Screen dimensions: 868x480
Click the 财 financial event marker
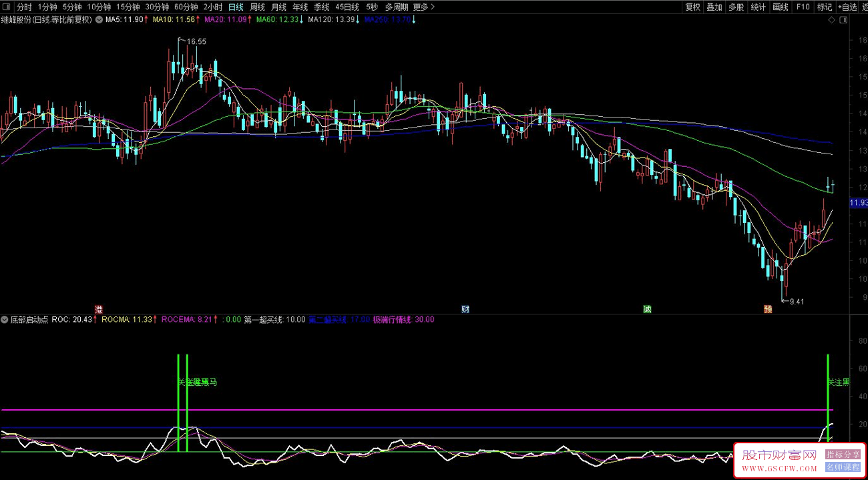point(465,309)
